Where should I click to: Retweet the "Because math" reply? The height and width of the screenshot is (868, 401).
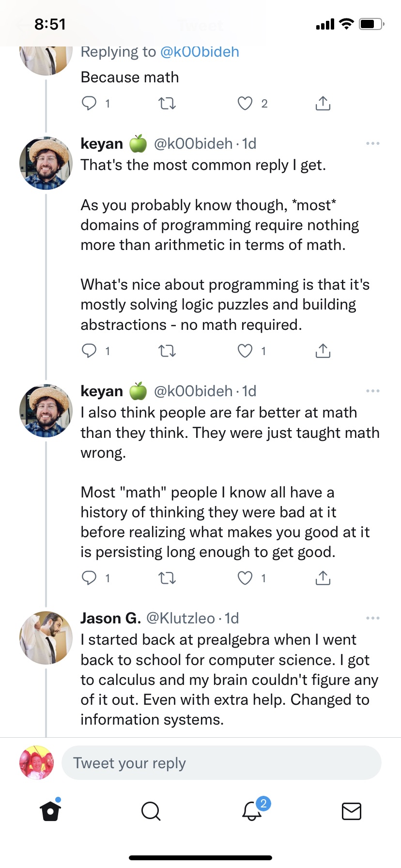(167, 103)
